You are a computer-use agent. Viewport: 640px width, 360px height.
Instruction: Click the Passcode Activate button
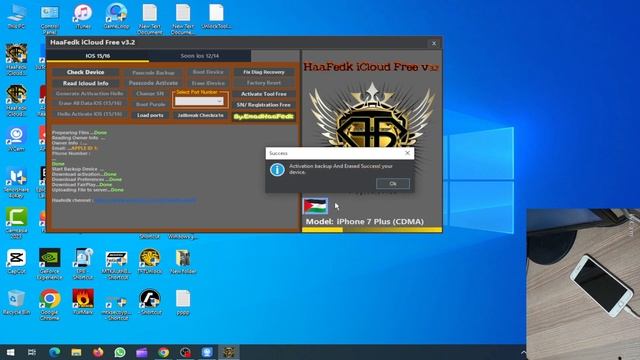point(153,83)
